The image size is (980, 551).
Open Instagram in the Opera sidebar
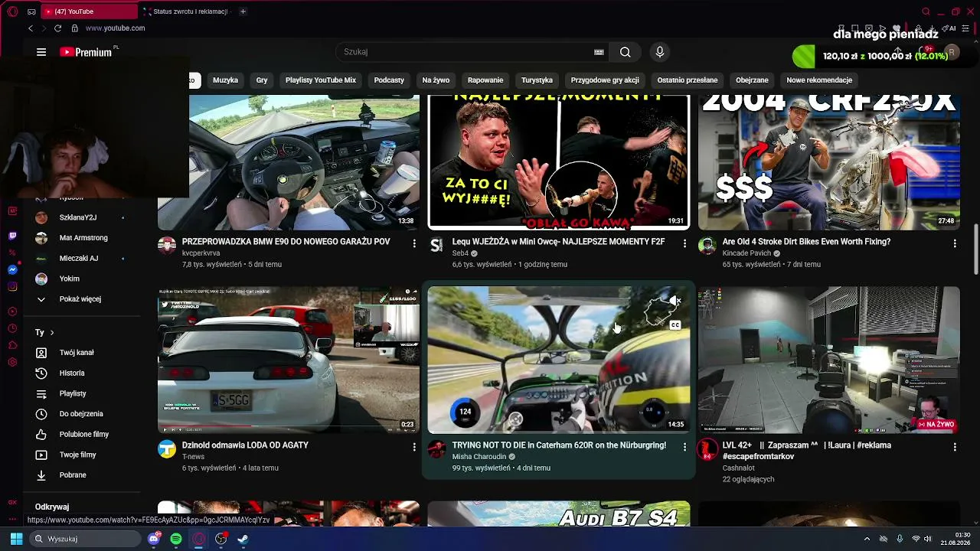click(x=12, y=287)
